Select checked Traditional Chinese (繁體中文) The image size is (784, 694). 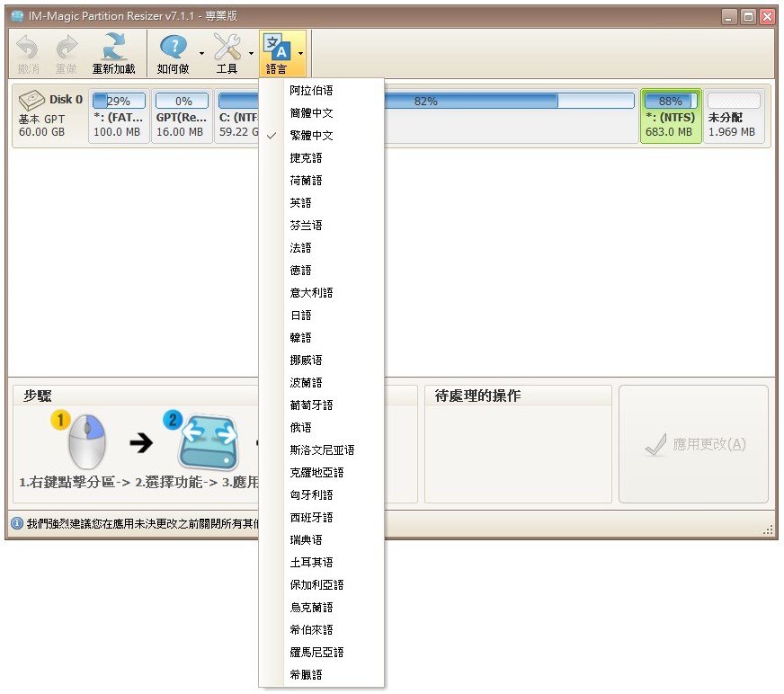pyautogui.click(x=322, y=136)
